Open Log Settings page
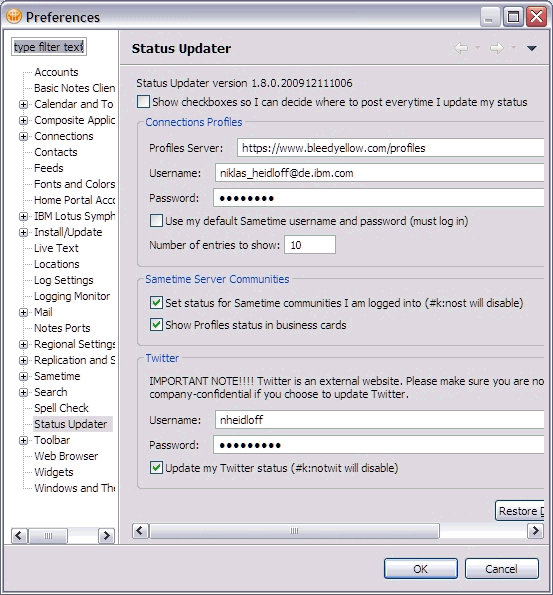The width and height of the screenshot is (553, 595). pyautogui.click(x=63, y=280)
